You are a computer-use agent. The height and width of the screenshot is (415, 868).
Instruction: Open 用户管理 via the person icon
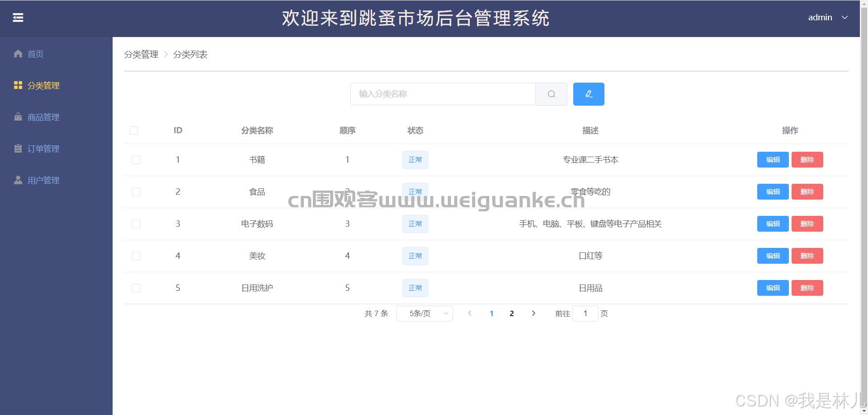[18, 180]
